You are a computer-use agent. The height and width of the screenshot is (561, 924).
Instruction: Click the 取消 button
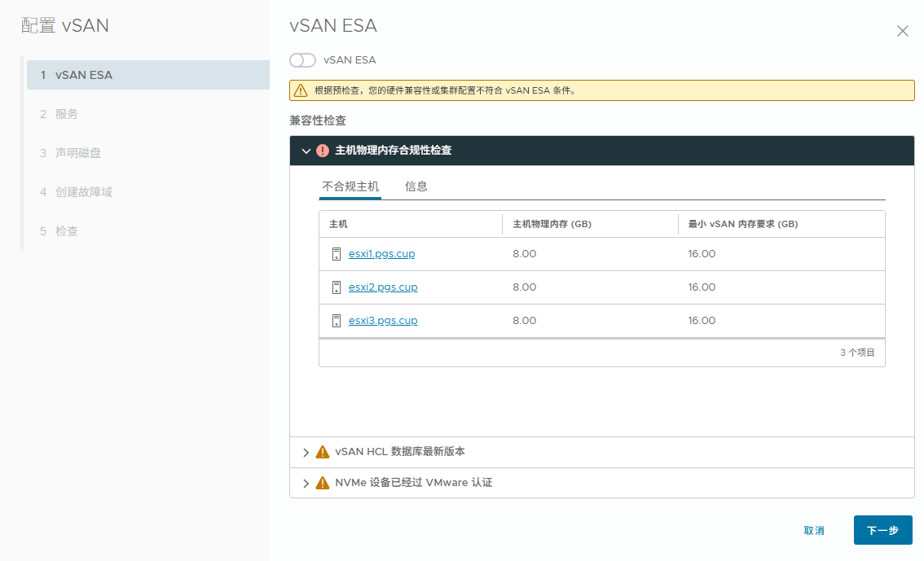click(x=814, y=530)
